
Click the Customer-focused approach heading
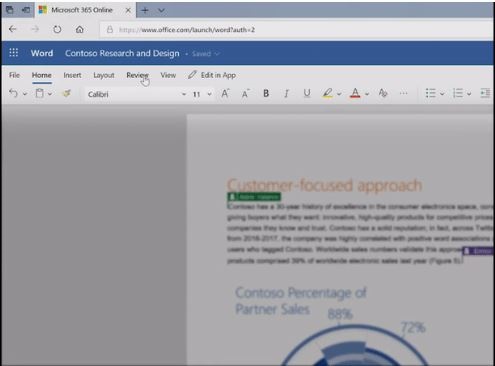tap(325, 185)
